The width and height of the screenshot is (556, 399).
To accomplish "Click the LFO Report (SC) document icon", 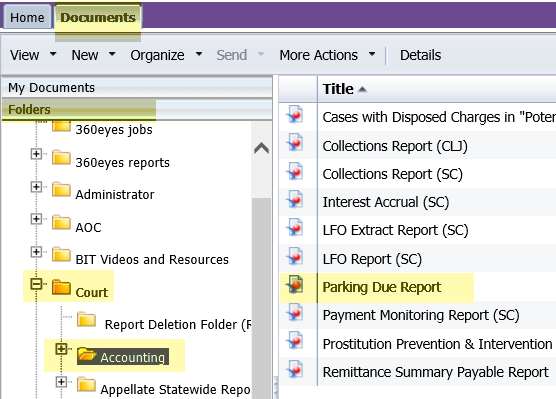I will coord(295,256).
